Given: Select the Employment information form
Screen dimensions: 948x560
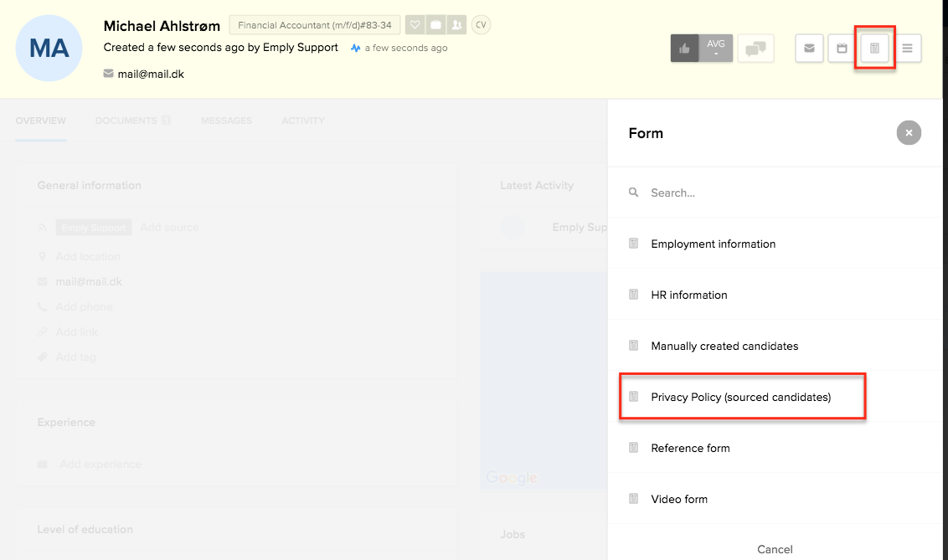Looking at the screenshot, I should pos(713,244).
